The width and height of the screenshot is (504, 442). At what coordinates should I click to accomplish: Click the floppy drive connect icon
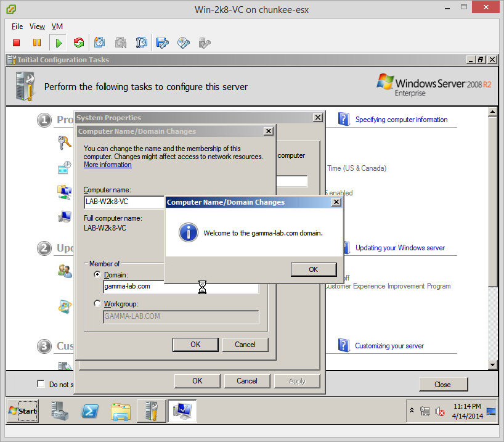pos(163,43)
